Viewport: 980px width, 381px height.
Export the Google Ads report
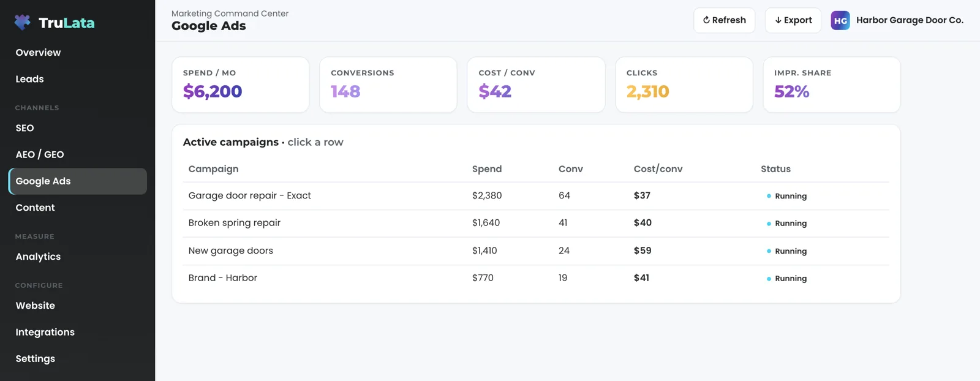coord(793,20)
